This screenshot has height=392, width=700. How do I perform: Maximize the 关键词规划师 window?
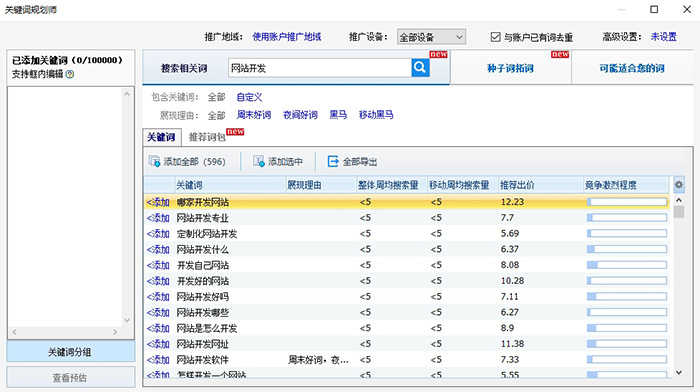point(654,9)
